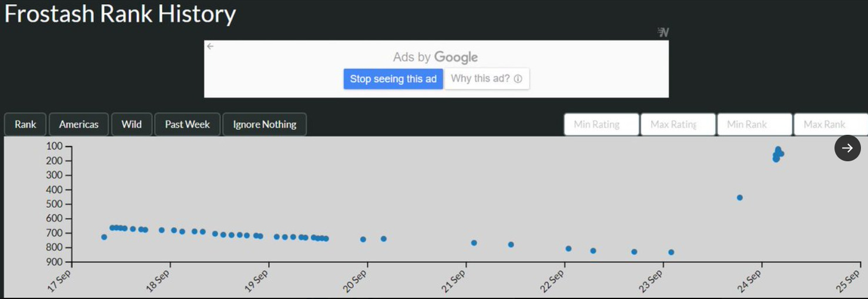Image resolution: width=868 pixels, height=299 pixels.
Task: Click the back arrow in the ad box
Action: (x=210, y=46)
